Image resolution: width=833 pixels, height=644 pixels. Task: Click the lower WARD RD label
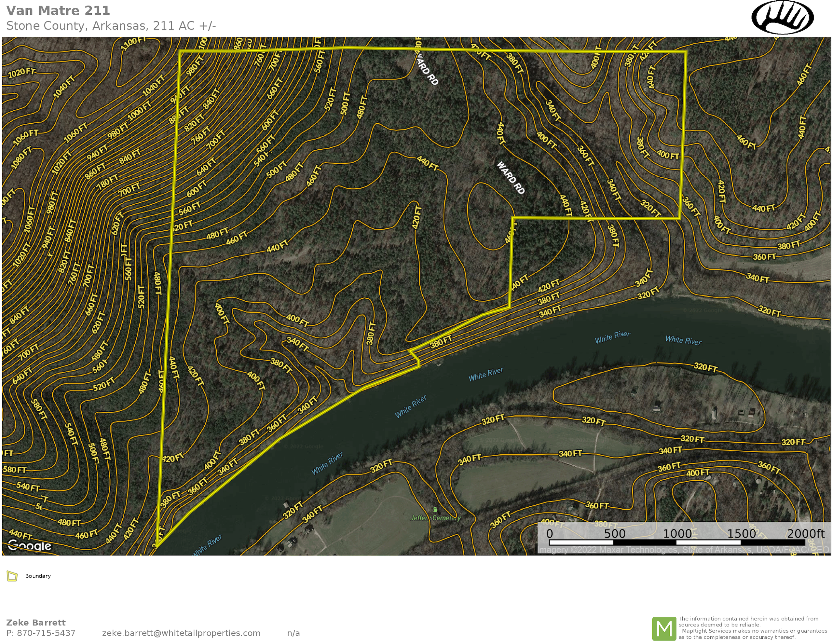click(x=511, y=178)
